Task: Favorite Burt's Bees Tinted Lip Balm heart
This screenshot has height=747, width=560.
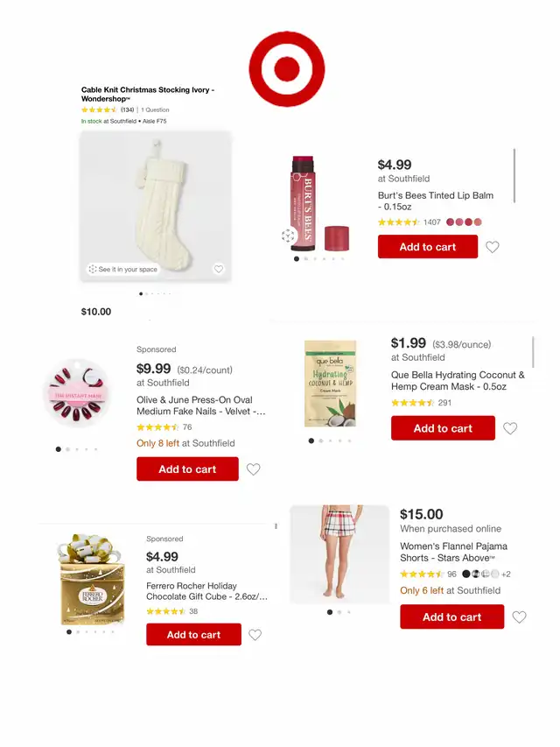Action: [493, 247]
